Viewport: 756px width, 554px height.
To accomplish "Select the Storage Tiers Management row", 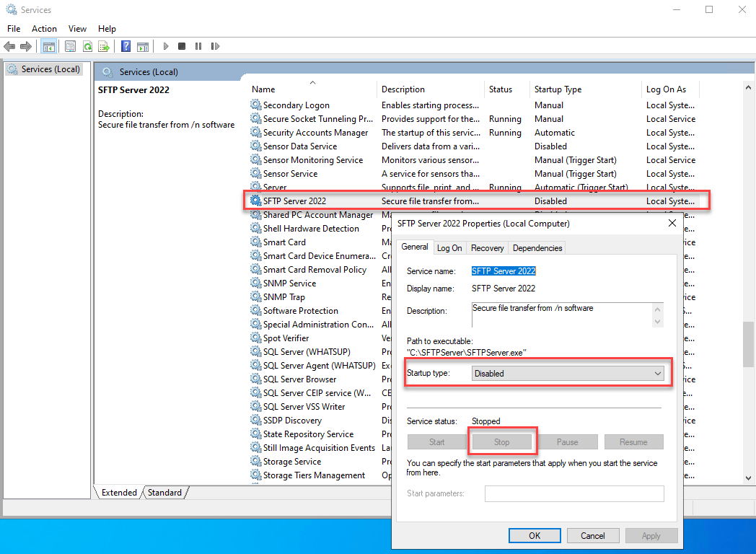I will [x=320, y=475].
